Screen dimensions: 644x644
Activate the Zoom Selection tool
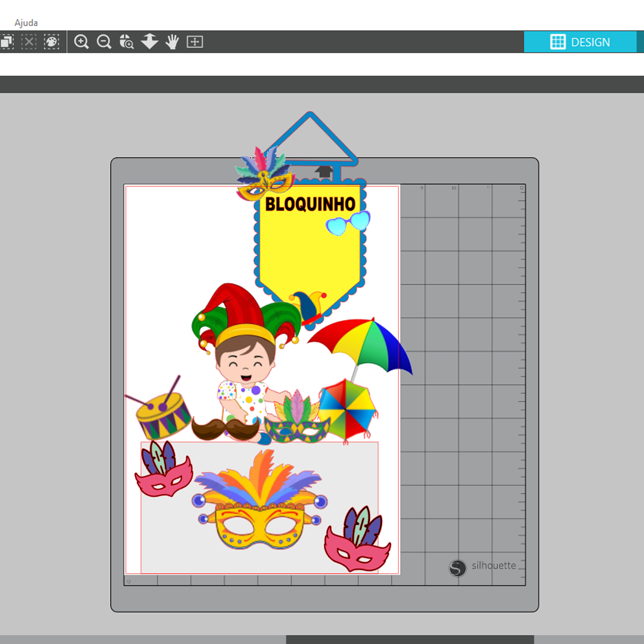click(126, 42)
